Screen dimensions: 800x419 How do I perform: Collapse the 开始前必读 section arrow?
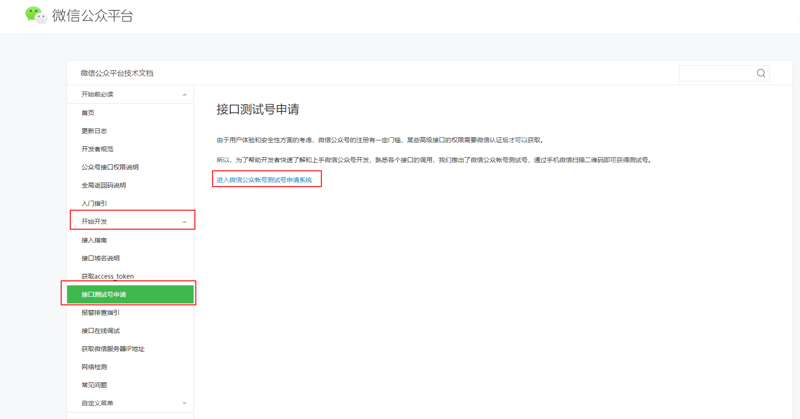(x=185, y=94)
